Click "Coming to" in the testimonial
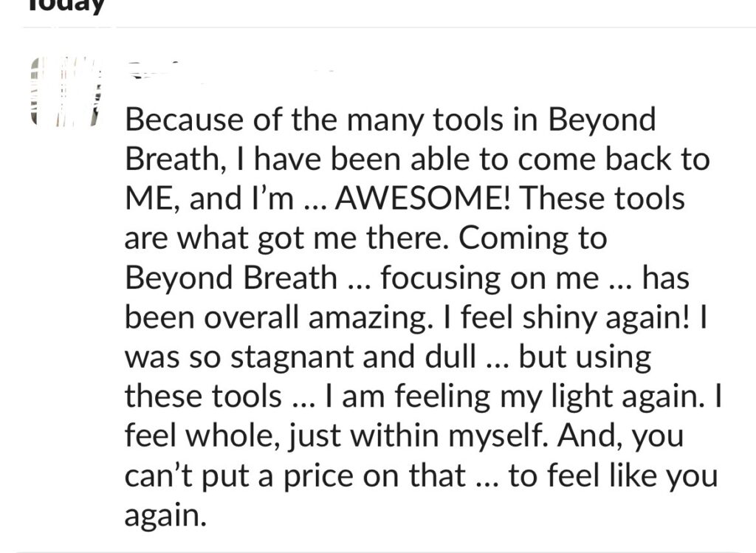 (x=532, y=238)
